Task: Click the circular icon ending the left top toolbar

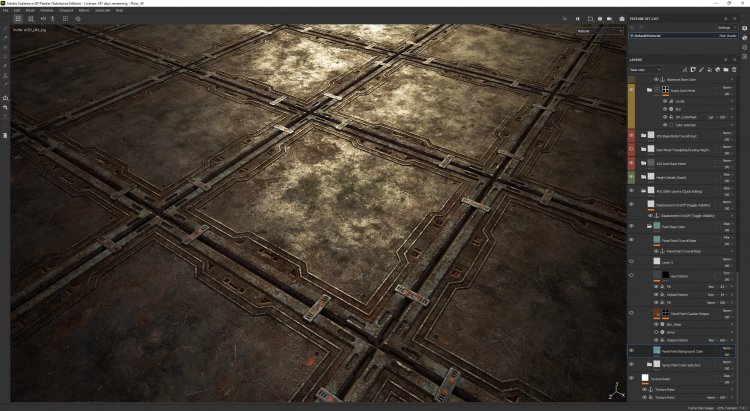Action: coord(78,19)
